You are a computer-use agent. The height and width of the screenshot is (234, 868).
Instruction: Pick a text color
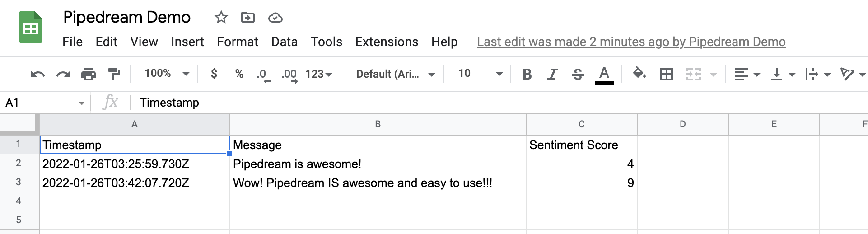tap(604, 74)
